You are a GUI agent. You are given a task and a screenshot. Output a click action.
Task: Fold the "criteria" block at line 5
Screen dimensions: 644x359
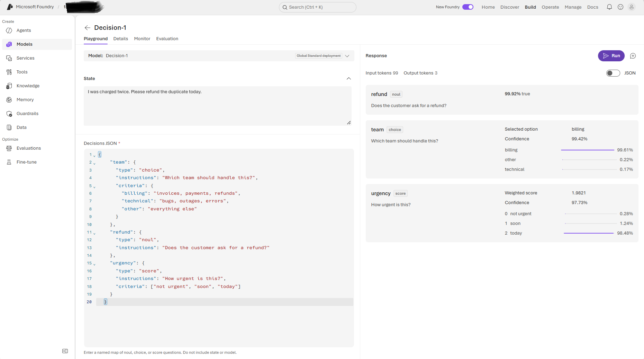(94, 187)
